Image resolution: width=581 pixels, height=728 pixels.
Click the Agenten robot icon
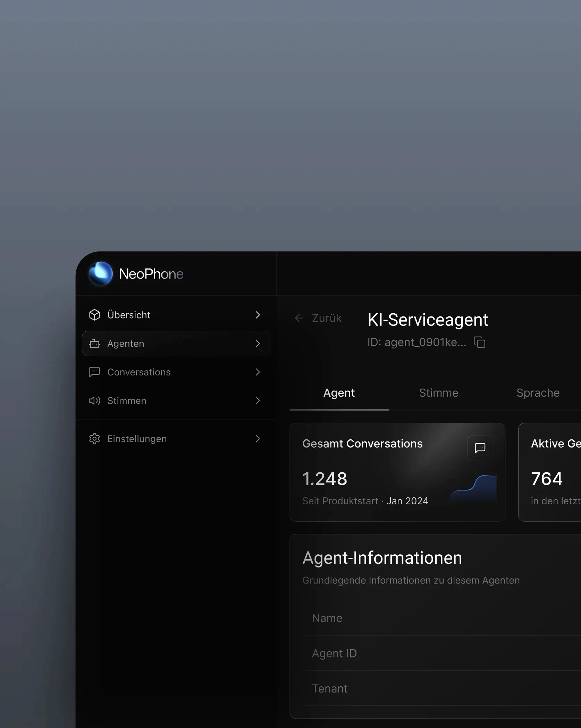94,344
